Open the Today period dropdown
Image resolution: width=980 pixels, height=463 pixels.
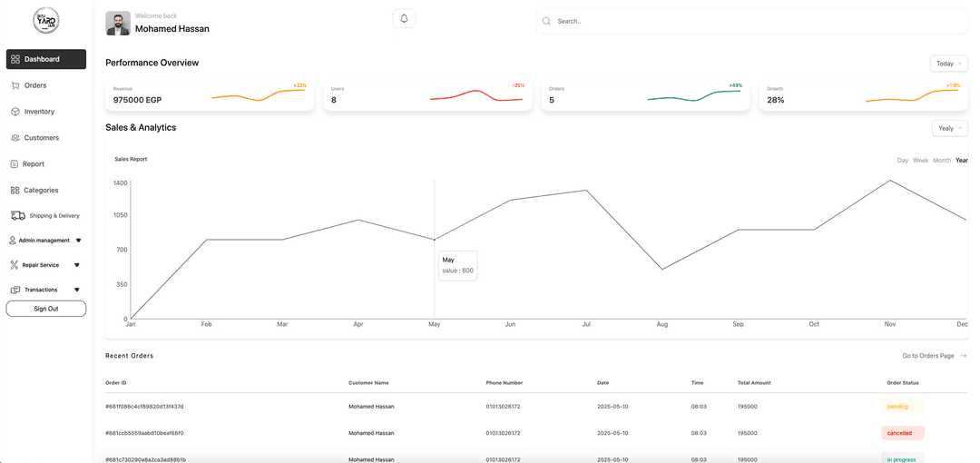(x=948, y=64)
